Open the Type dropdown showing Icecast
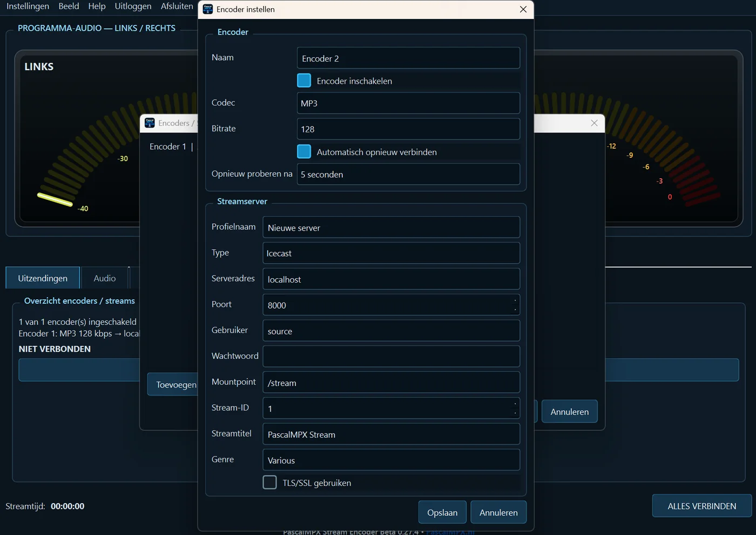 click(391, 253)
